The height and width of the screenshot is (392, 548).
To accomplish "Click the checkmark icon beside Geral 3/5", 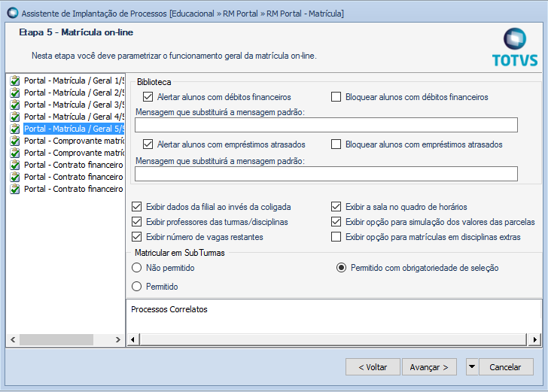I will 15,105.
